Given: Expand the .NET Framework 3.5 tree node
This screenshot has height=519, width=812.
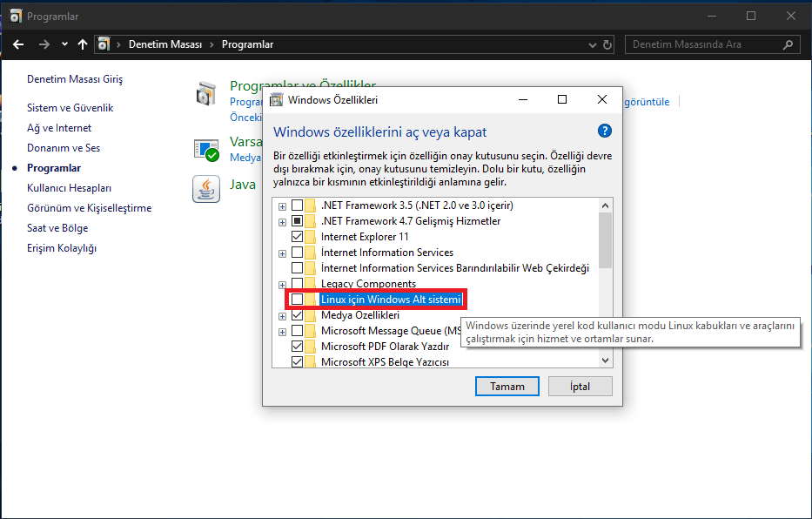Looking at the screenshot, I should 282,206.
